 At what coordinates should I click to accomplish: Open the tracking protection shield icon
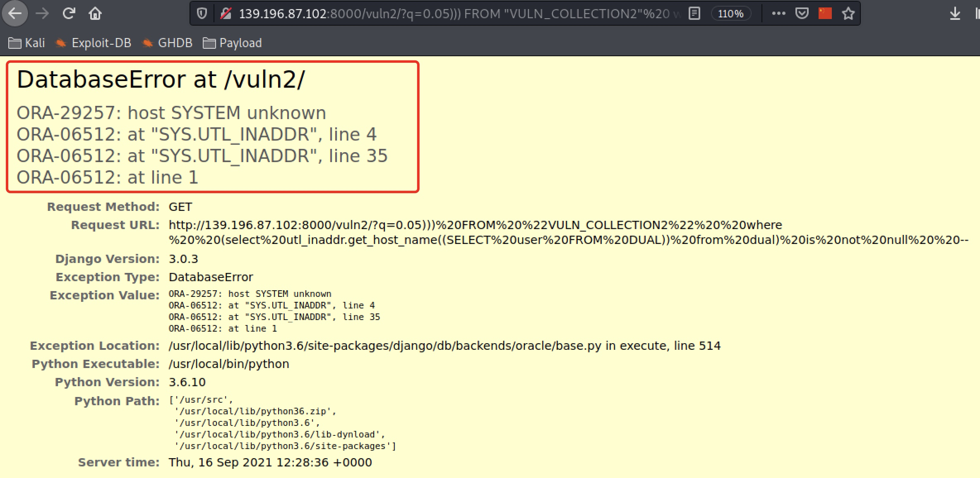tap(202, 14)
